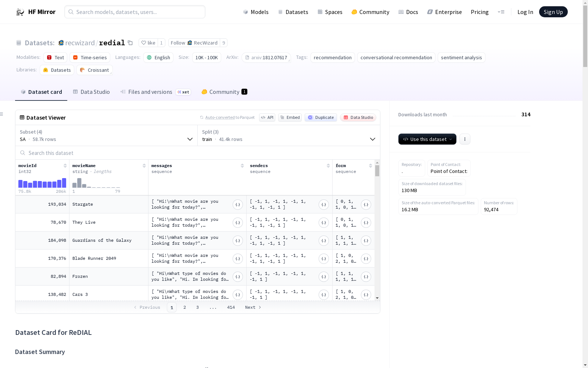Jump to page 414 of the table
Viewport: 588px width, 368px height.
[x=231, y=307]
